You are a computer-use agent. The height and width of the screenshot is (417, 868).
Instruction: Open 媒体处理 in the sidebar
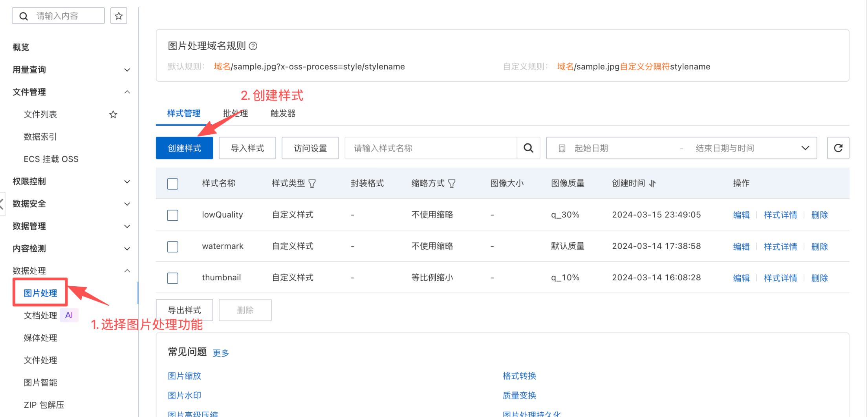click(x=40, y=338)
